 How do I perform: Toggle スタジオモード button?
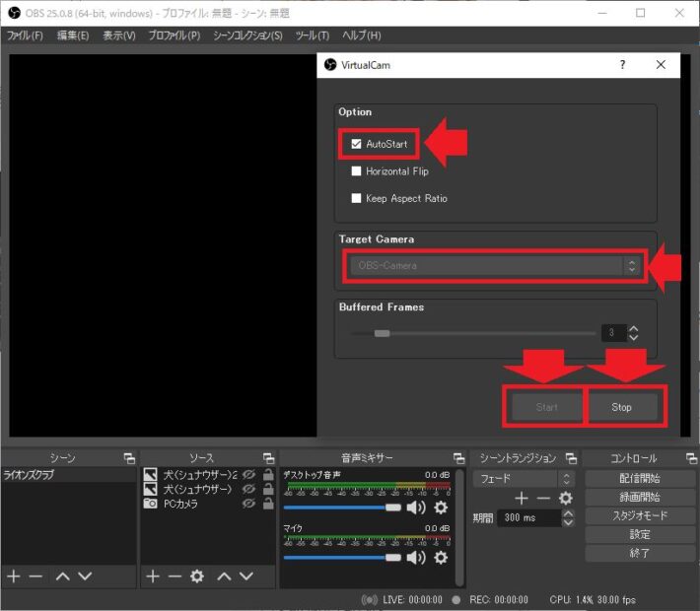click(x=640, y=516)
